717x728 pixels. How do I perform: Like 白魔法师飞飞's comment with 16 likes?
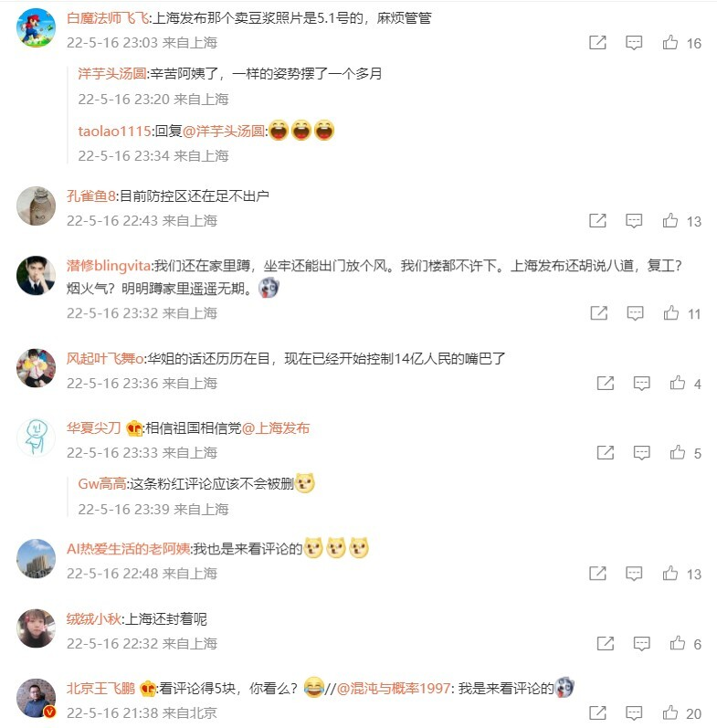[x=670, y=43]
